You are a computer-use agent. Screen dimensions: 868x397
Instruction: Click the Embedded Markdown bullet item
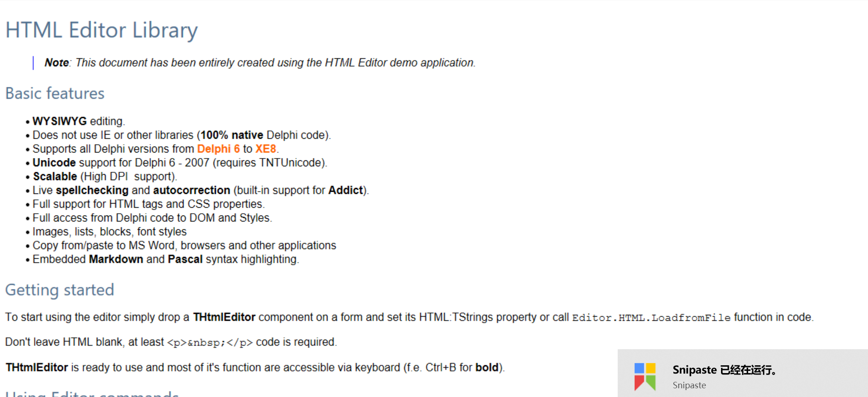tap(165, 259)
